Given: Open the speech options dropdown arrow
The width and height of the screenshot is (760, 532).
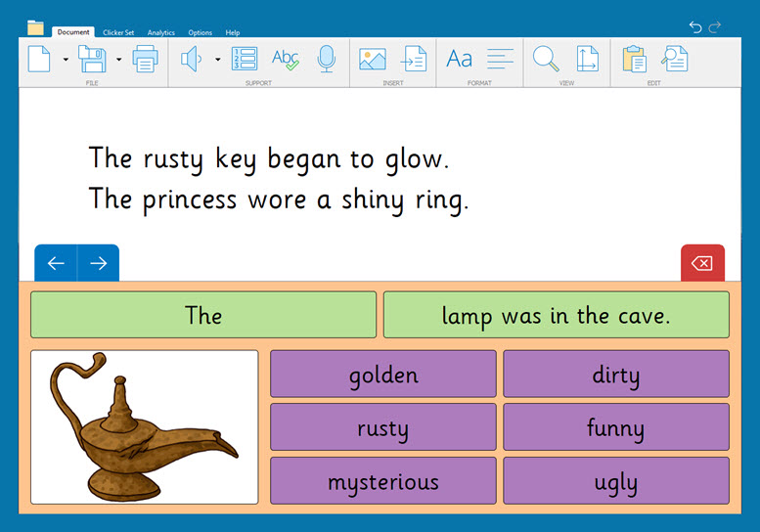Looking at the screenshot, I should click(x=217, y=60).
